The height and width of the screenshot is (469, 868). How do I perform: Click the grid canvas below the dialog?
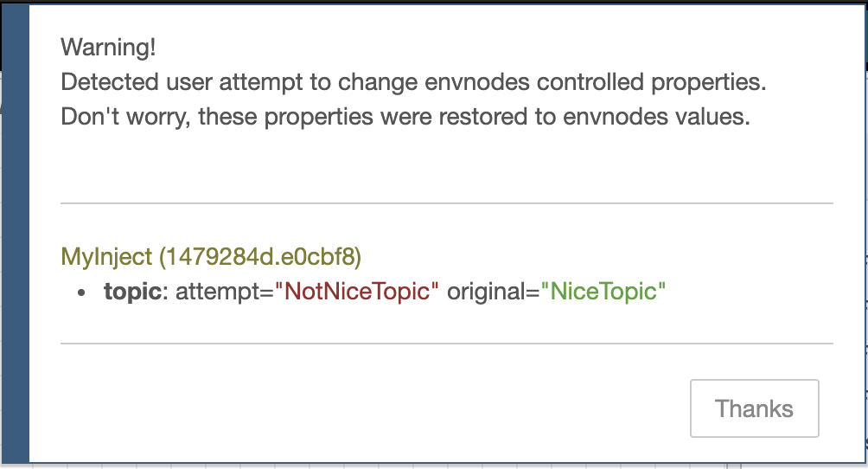[387, 466]
